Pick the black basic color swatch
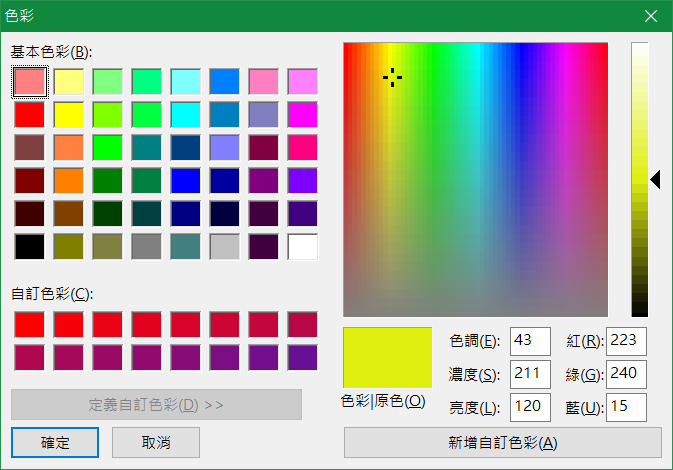This screenshot has width=673, height=470. [30, 247]
